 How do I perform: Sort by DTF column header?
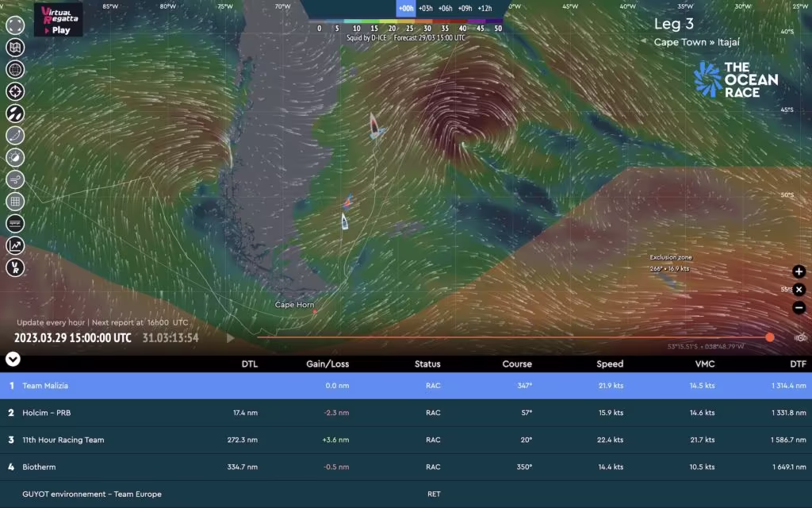[798, 364]
